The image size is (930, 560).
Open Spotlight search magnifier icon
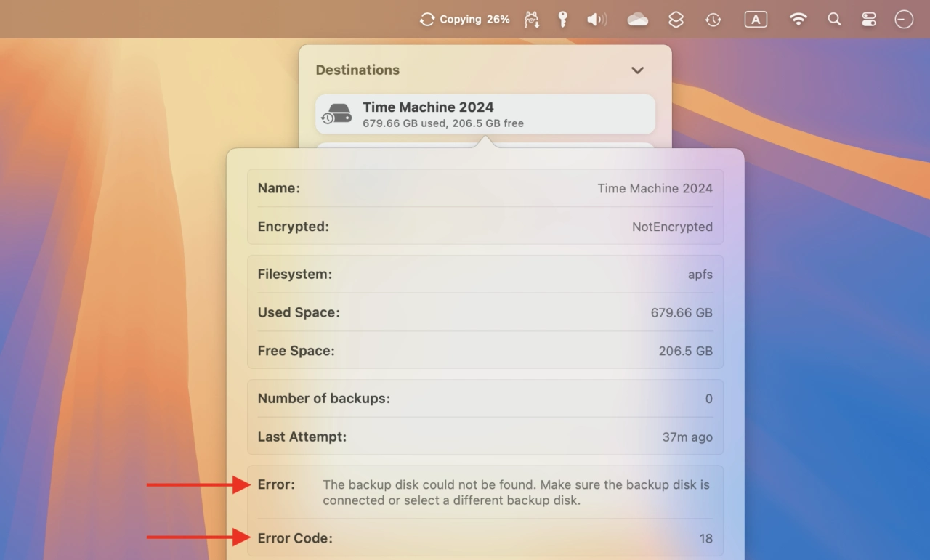(834, 20)
